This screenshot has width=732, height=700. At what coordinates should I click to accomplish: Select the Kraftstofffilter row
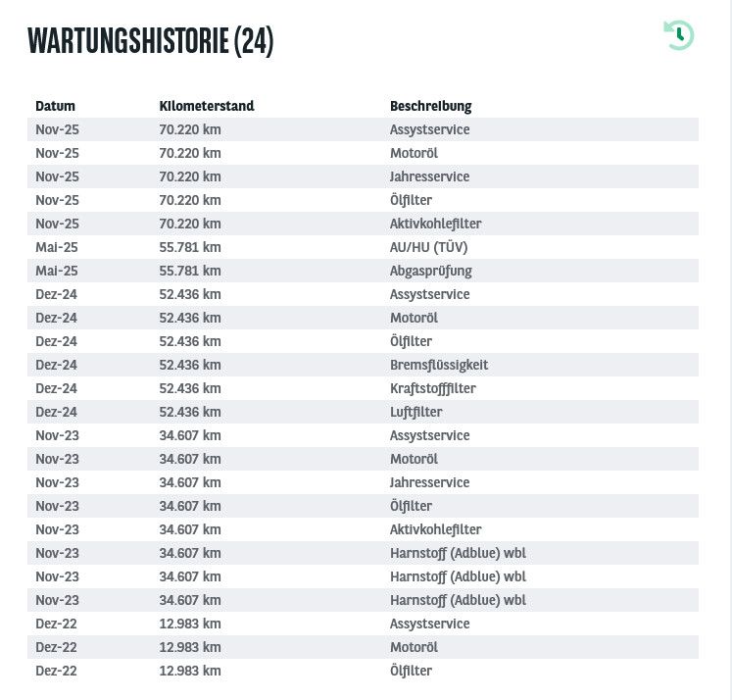pos(363,388)
